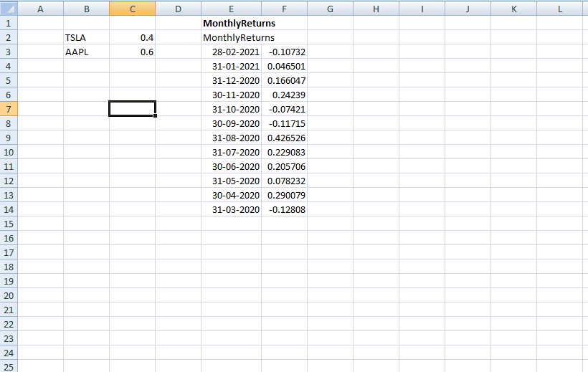Image resolution: width=588 pixels, height=372 pixels.
Task: Click the cell containing 0.4
Action: coord(133,37)
